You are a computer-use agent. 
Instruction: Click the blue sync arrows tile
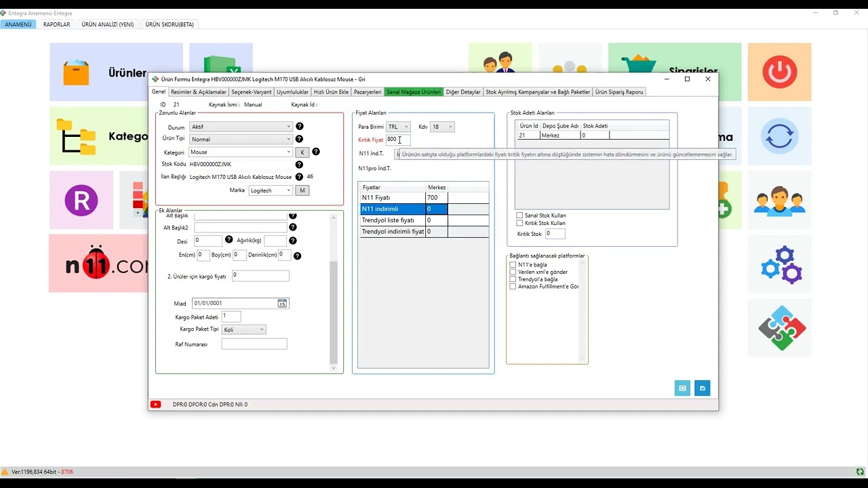(780, 136)
